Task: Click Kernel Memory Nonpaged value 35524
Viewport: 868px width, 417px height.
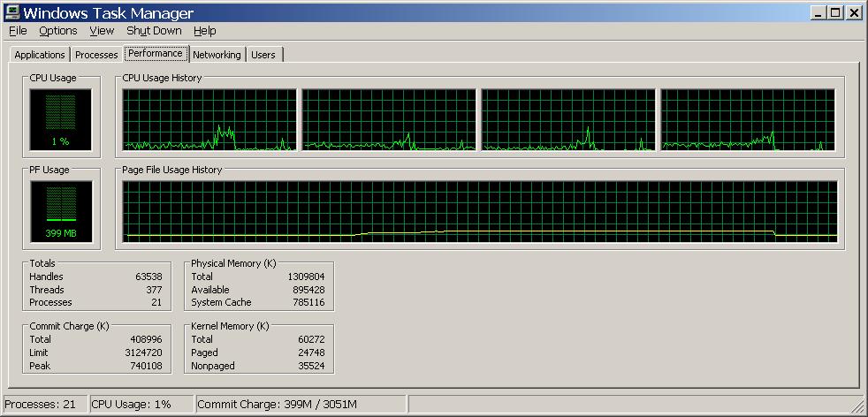Action: pyautogui.click(x=311, y=366)
